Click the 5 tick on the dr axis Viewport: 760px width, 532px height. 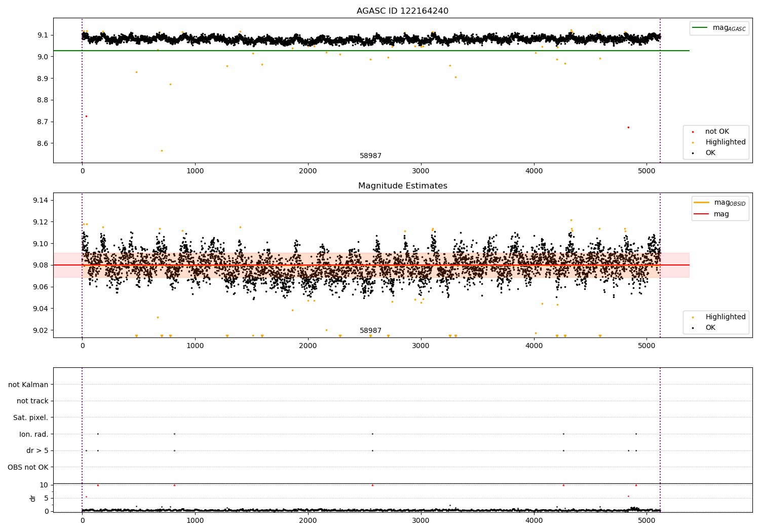click(x=47, y=498)
